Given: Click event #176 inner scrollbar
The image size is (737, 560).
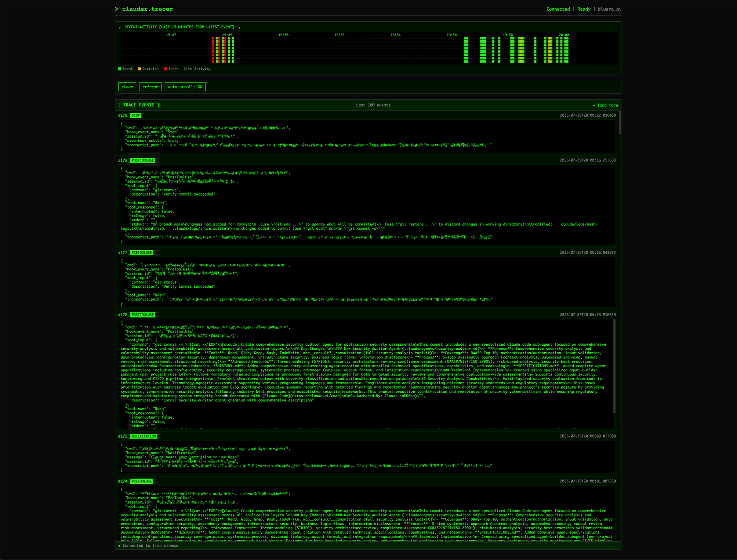Looking at the screenshot, I should [x=614, y=367].
